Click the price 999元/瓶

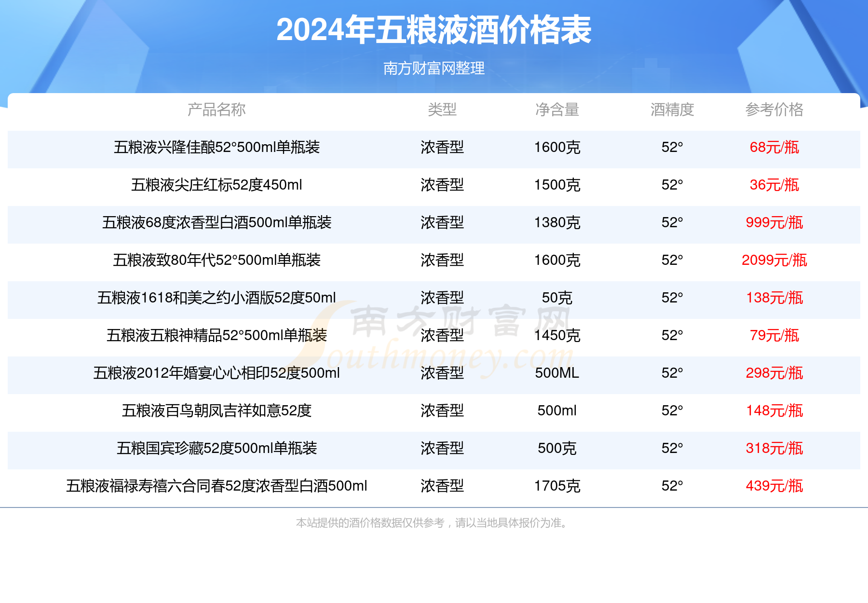pos(774,222)
